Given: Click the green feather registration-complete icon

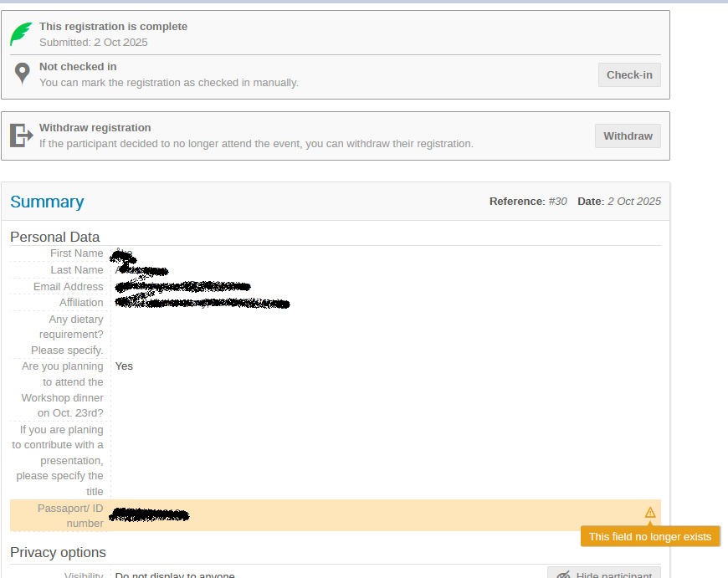Looking at the screenshot, I should pos(21,34).
